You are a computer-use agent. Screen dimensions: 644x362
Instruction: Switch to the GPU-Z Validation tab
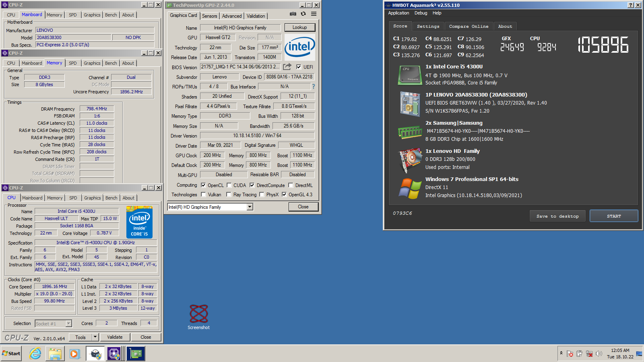tap(256, 16)
